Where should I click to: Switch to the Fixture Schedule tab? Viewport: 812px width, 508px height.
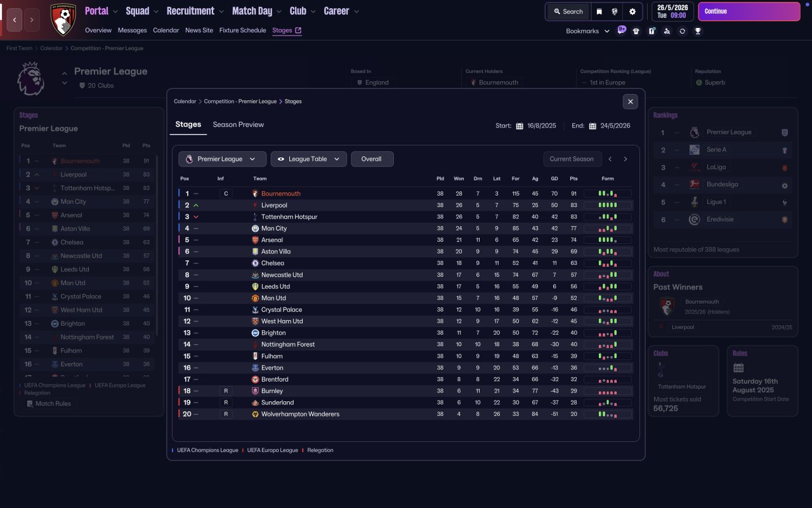click(x=243, y=30)
